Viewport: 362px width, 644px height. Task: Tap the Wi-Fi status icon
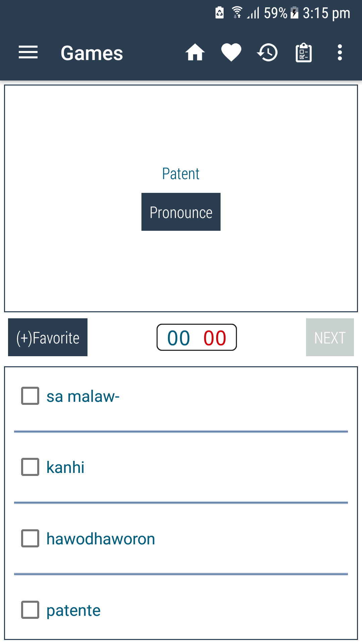237,13
